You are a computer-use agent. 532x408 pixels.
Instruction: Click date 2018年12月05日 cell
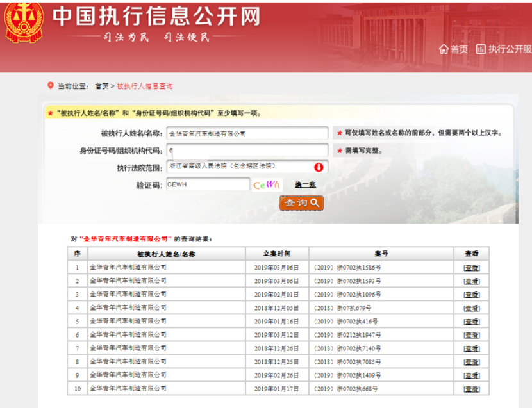point(276,308)
